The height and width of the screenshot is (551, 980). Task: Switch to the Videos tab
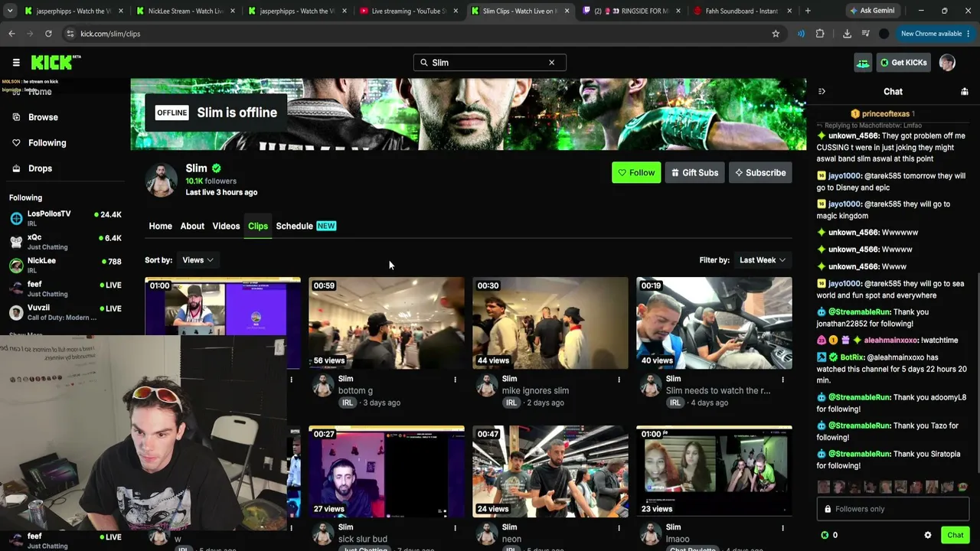[x=226, y=226]
